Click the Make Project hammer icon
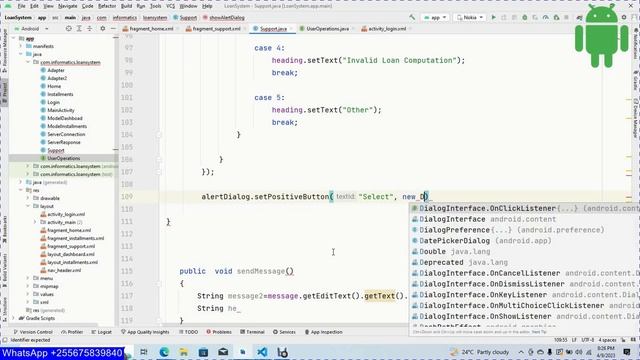The image size is (640, 360). pyautogui.click(x=412, y=18)
